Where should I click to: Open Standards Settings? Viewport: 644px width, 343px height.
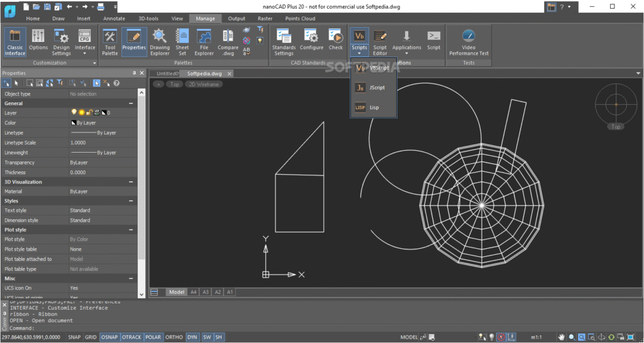(284, 41)
